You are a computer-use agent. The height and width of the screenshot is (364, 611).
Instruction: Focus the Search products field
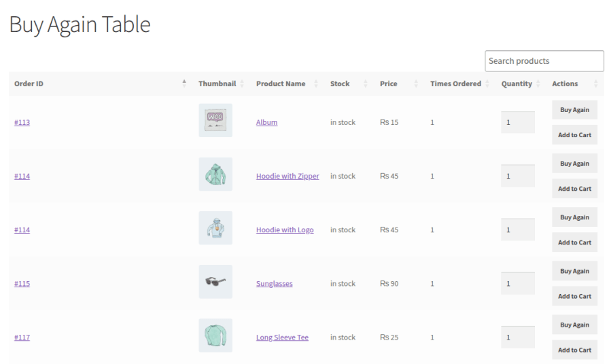[x=544, y=61]
